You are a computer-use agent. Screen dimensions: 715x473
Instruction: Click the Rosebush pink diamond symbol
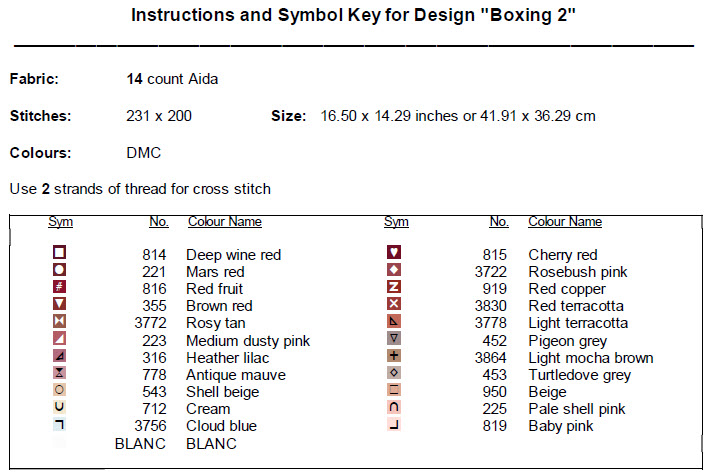tap(394, 271)
